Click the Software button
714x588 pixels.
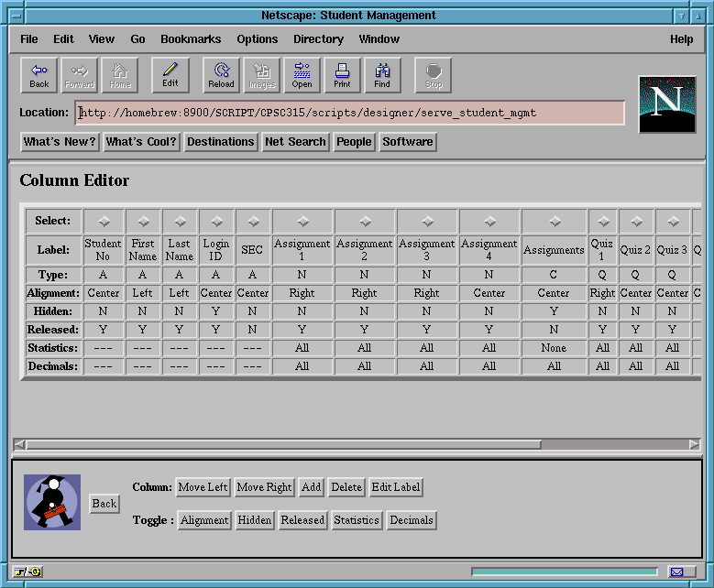click(408, 142)
